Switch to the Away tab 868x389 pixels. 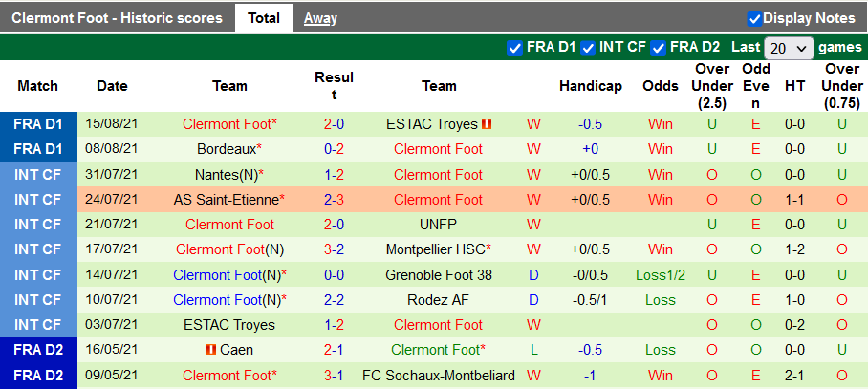point(320,18)
